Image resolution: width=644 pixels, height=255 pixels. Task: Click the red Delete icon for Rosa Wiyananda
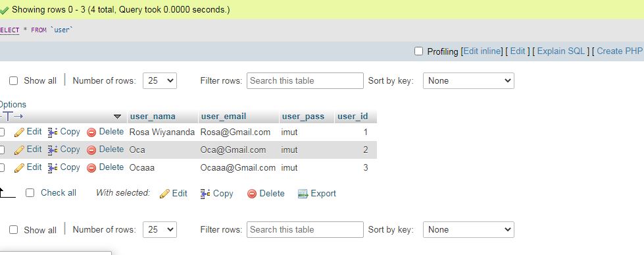click(91, 132)
